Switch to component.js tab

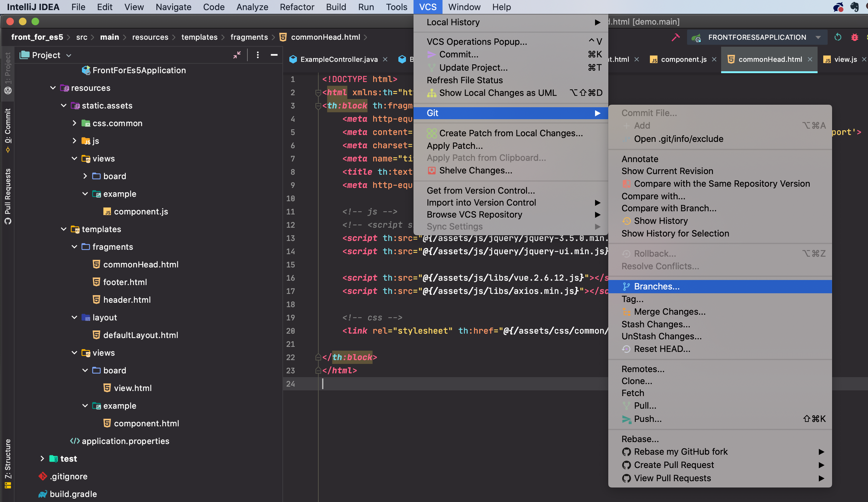click(678, 59)
